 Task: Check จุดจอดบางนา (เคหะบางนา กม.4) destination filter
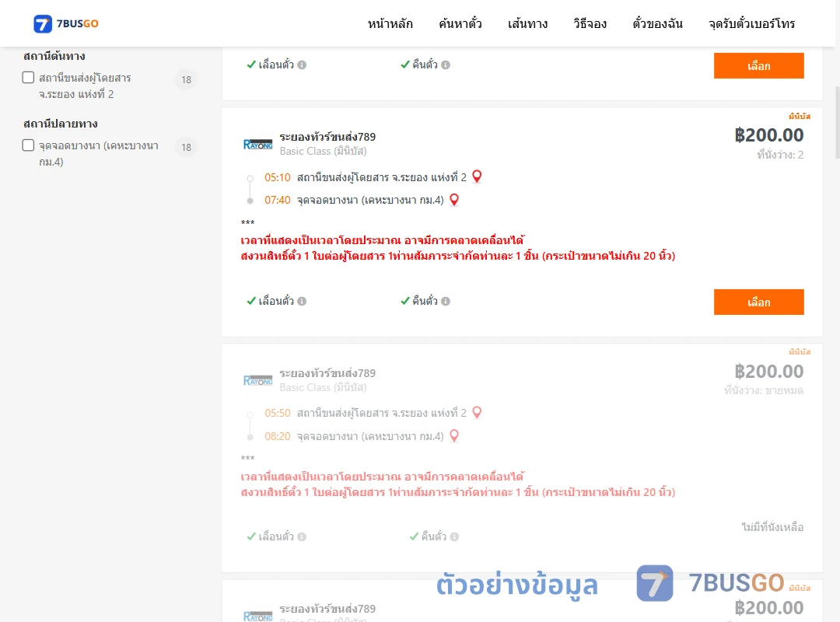(x=29, y=145)
